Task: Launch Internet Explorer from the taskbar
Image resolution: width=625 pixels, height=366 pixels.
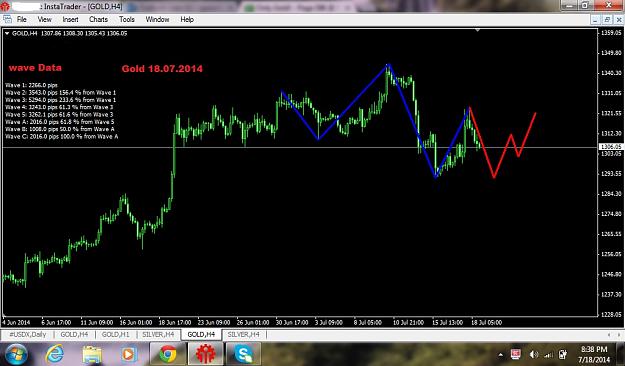Action: click(54, 354)
